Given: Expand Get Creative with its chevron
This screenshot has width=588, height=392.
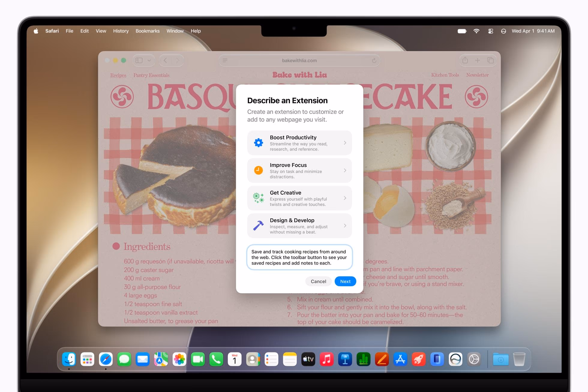Looking at the screenshot, I should [345, 198].
